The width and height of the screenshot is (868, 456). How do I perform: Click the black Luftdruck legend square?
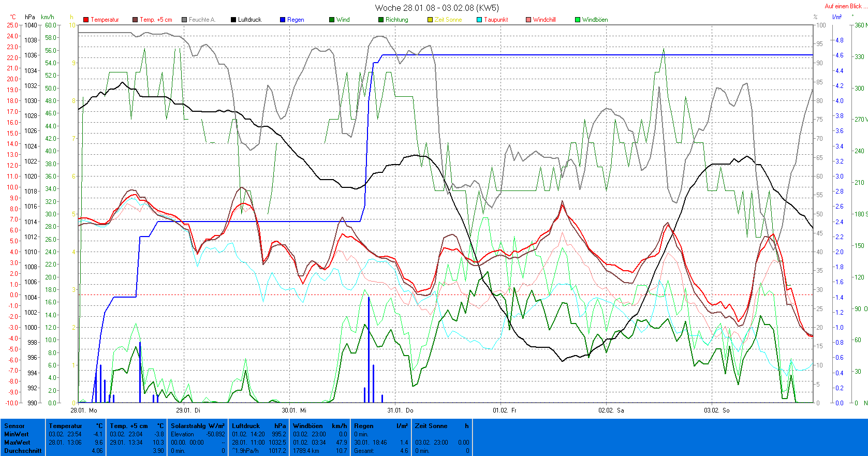233,20
